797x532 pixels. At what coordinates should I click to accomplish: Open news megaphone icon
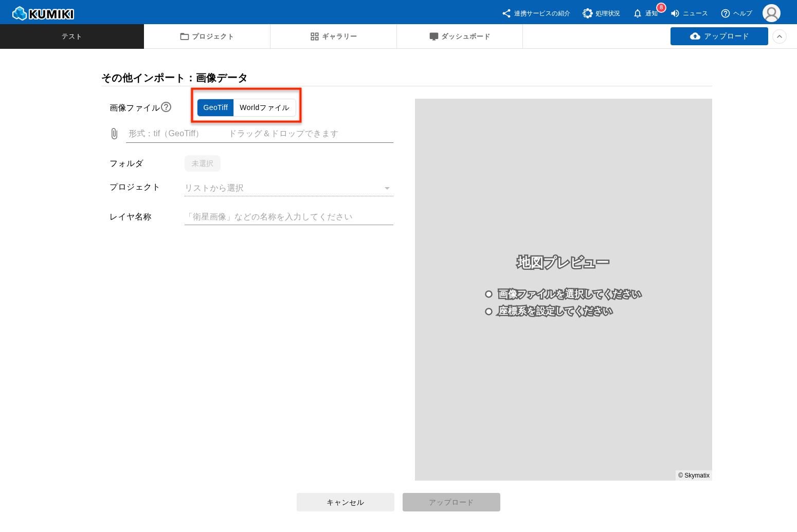coord(675,13)
